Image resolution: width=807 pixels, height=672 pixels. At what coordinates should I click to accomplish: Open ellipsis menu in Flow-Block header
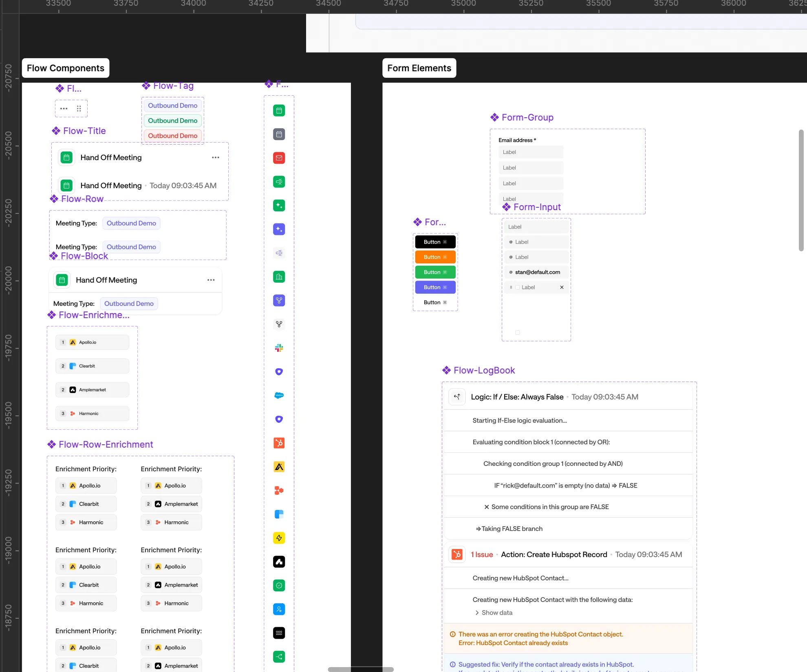[x=211, y=280]
